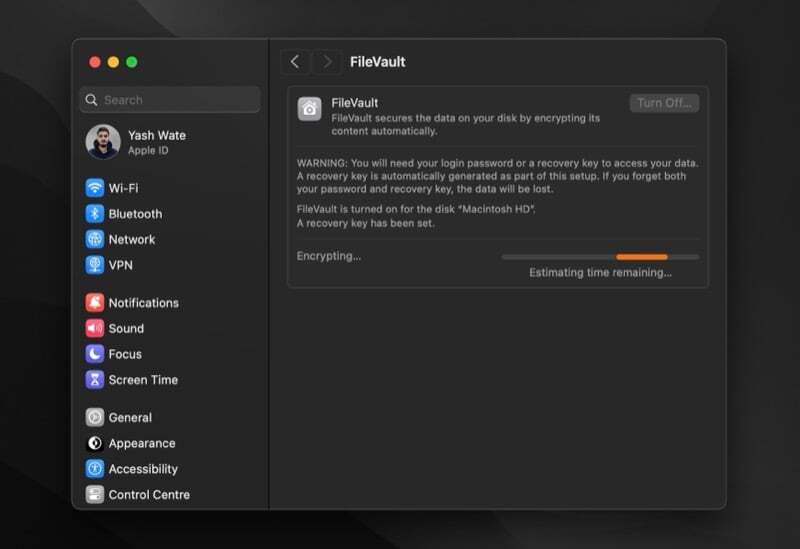The height and width of the screenshot is (549, 800).
Task: Click the VPN icon in sidebar
Action: 95,265
